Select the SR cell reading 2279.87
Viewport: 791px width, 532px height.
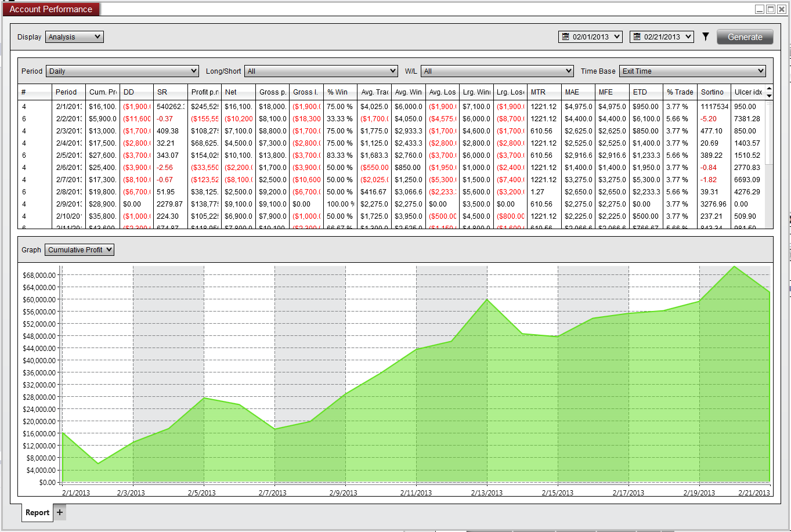click(x=169, y=204)
